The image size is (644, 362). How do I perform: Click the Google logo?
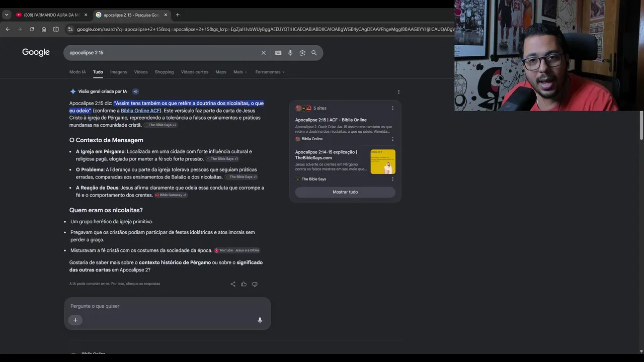click(x=36, y=52)
